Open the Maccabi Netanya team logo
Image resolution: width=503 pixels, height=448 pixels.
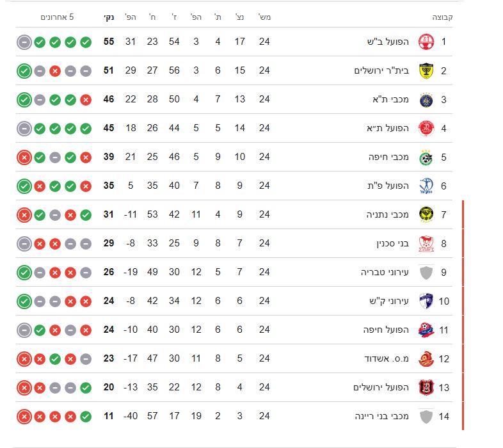coord(426,214)
